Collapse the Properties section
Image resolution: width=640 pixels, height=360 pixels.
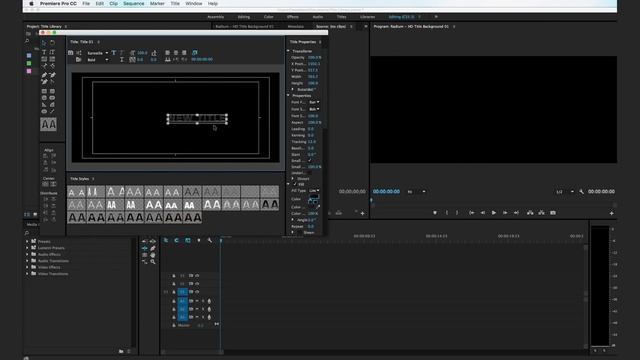289,96
